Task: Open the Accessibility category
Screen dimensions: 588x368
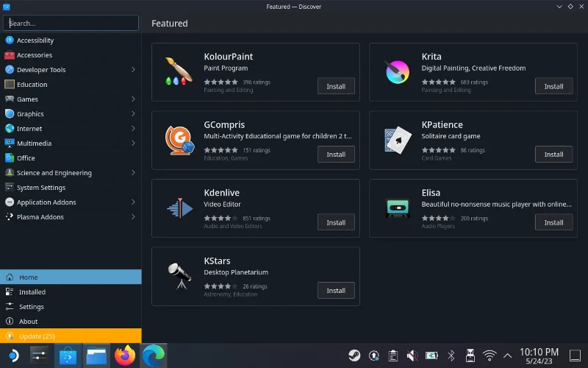Action: coord(71,40)
